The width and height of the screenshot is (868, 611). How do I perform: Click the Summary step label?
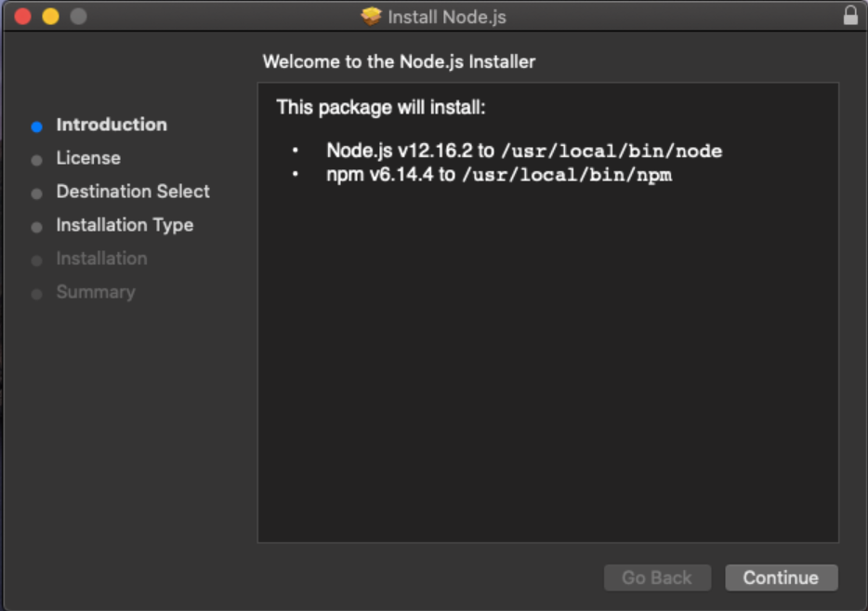pos(96,292)
